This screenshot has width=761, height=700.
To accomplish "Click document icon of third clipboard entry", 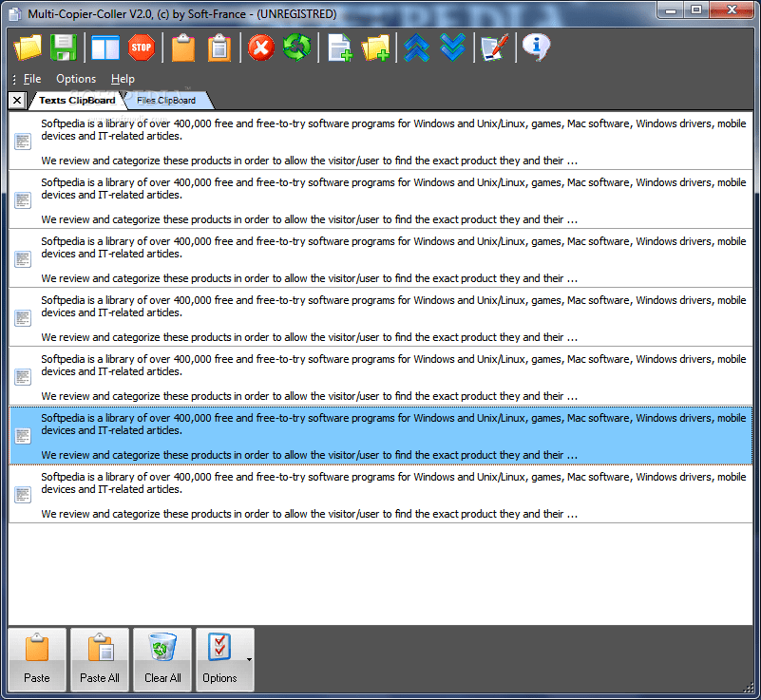I will (x=23, y=259).
